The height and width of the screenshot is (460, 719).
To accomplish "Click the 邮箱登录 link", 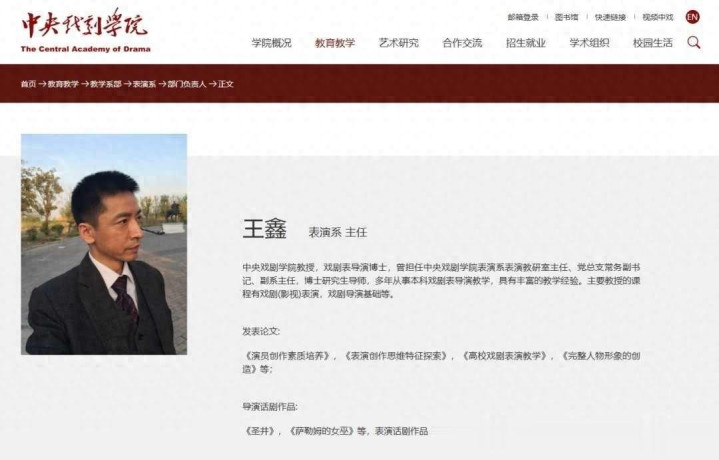I will [523, 17].
